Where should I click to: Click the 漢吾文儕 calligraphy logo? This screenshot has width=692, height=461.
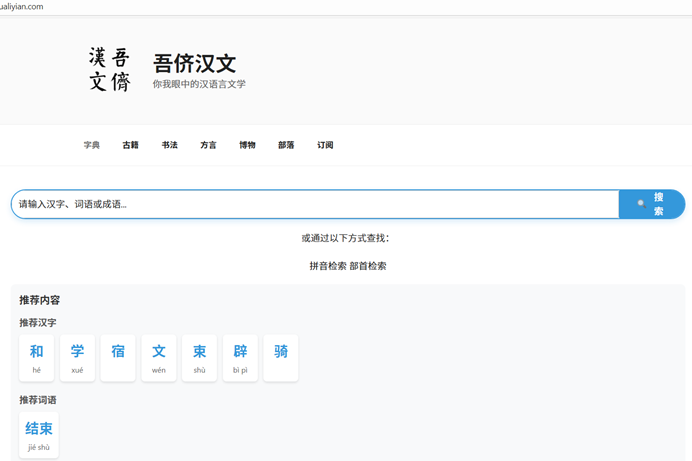tap(109, 70)
